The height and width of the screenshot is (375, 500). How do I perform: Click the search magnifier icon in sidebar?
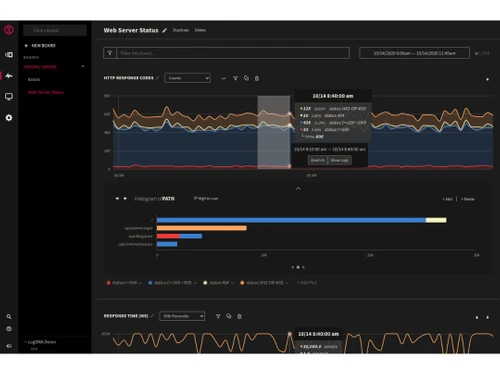(x=9, y=317)
